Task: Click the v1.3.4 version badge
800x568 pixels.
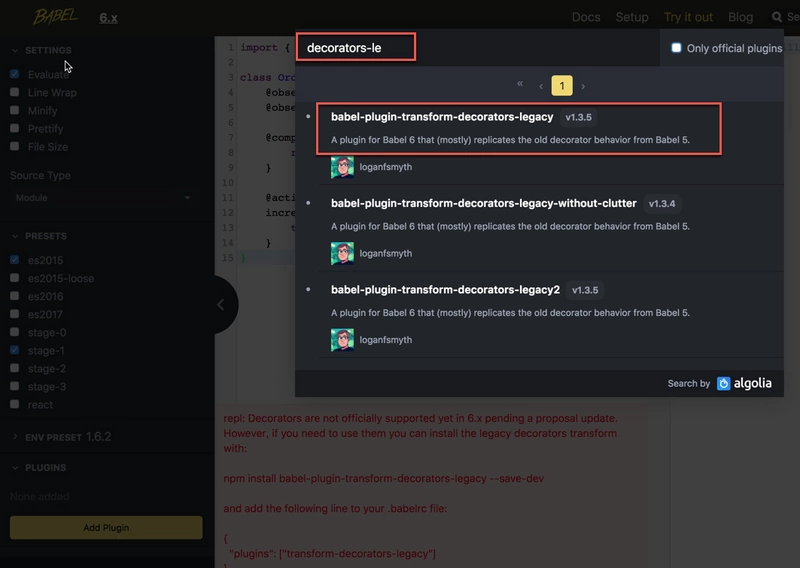Action: pos(662,204)
